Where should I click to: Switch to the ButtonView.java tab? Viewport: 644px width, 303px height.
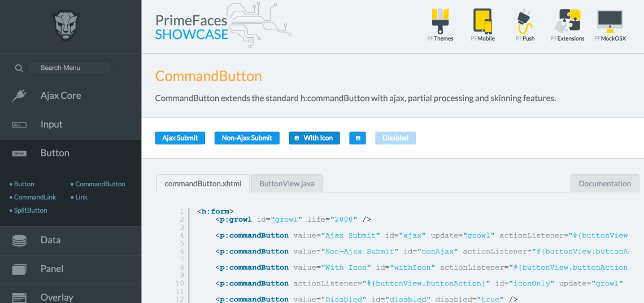[x=286, y=184]
